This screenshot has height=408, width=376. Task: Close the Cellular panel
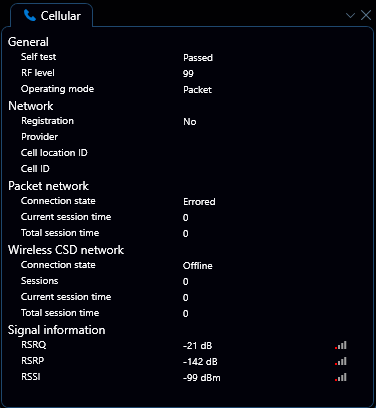tap(366, 15)
